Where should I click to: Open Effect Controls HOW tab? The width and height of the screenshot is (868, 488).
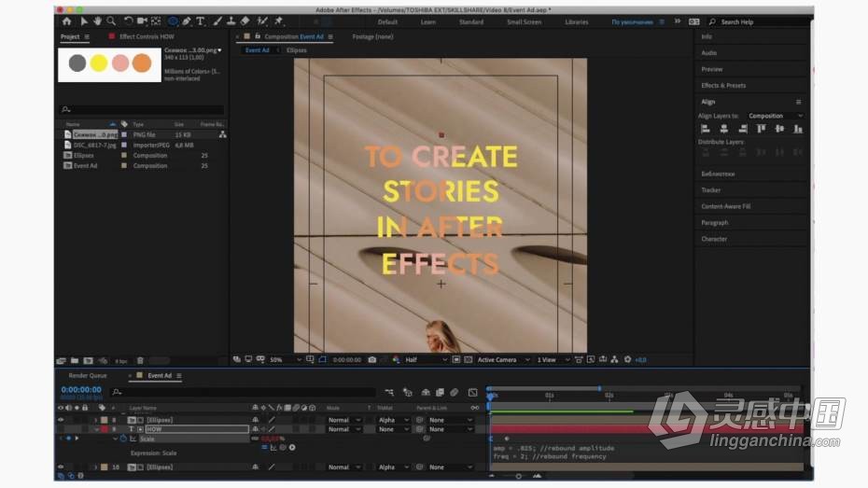(x=147, y=36)
